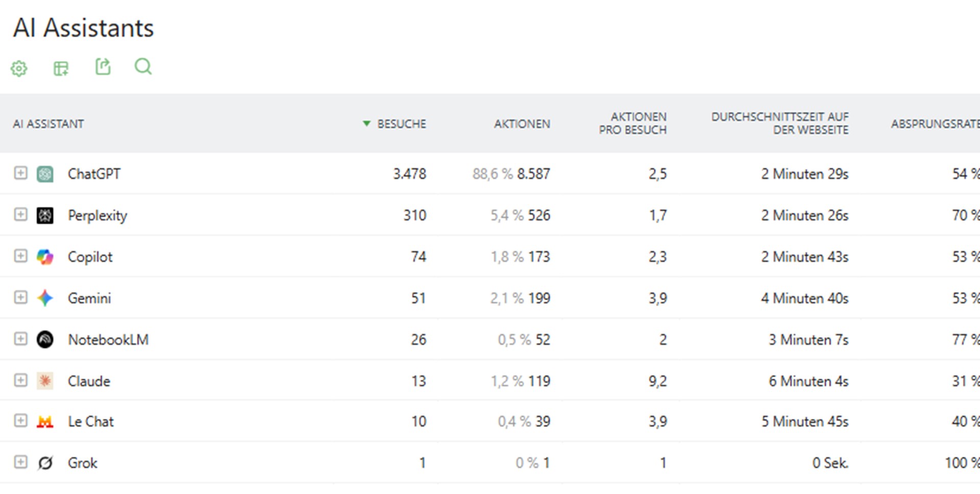This screenshot has width=980, height=494.
Task: Click the AI Assistant column header
Action: point(48,124)
